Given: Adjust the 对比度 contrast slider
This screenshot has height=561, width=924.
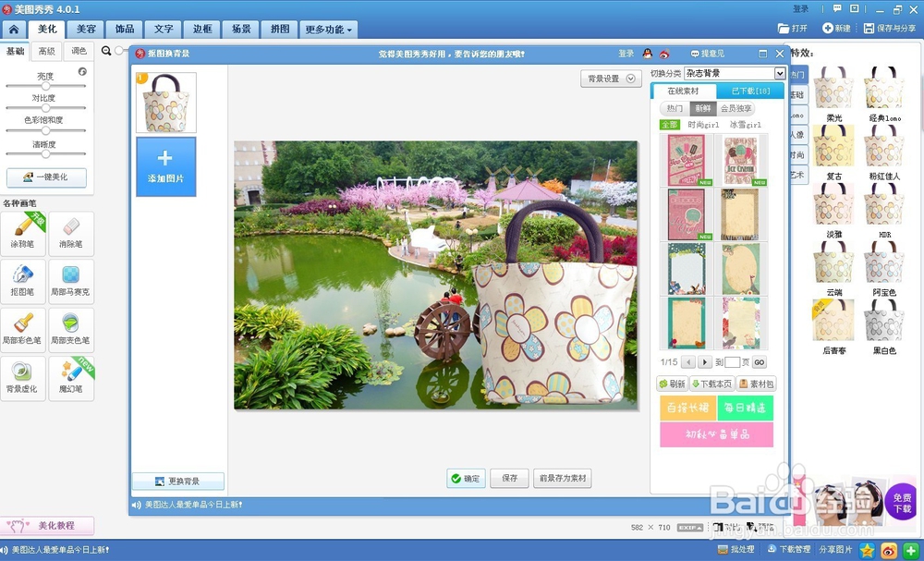Looking at the screenshot, I should coord(45,108).
